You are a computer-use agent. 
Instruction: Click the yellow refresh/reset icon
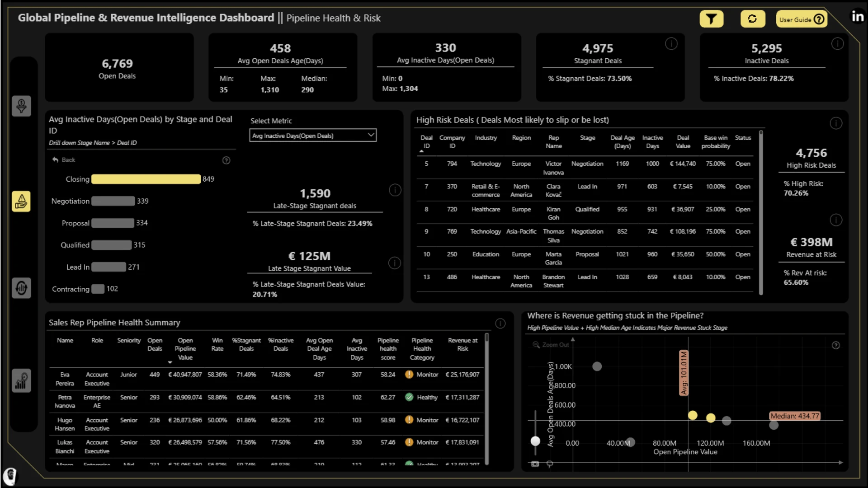point(752,19)
